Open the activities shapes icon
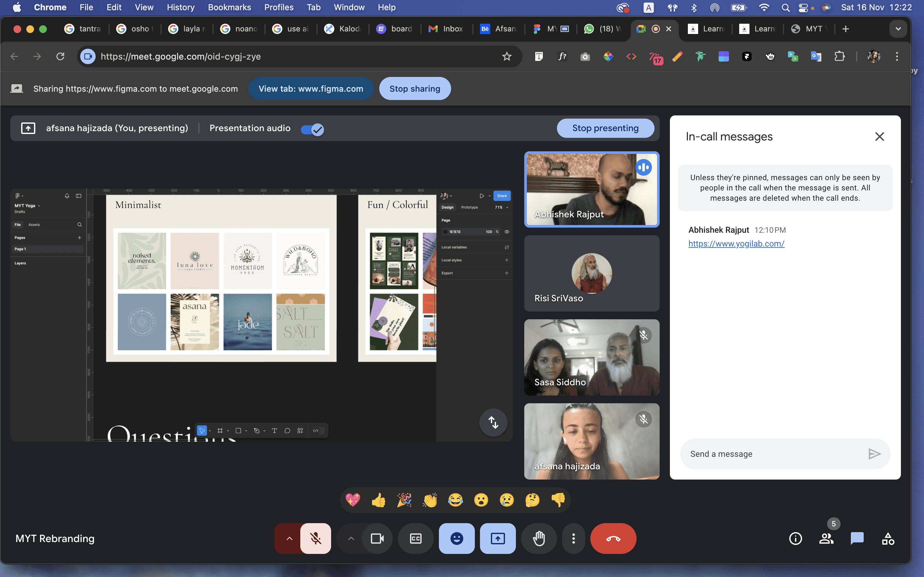 (888, 539)
